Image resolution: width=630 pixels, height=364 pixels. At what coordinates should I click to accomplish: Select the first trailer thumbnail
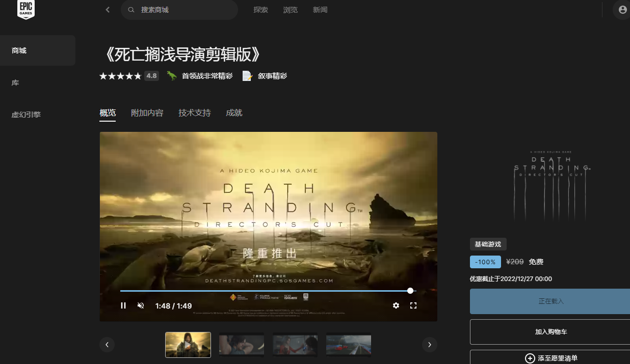pyautogui.click(x=188, y=345)
